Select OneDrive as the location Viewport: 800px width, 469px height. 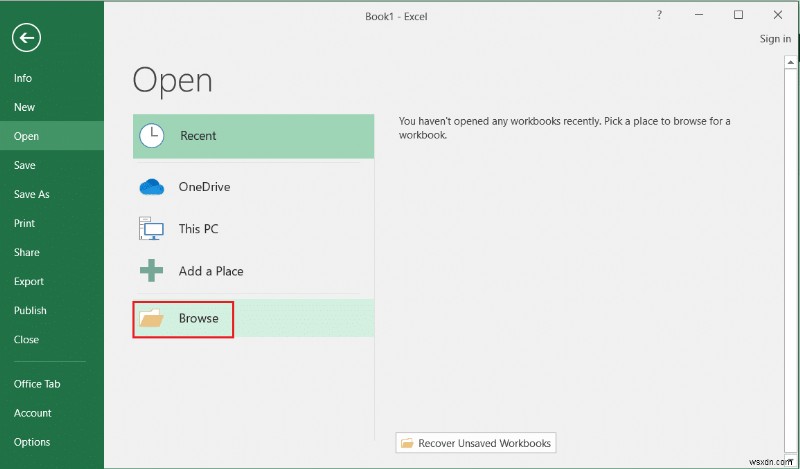204,187
